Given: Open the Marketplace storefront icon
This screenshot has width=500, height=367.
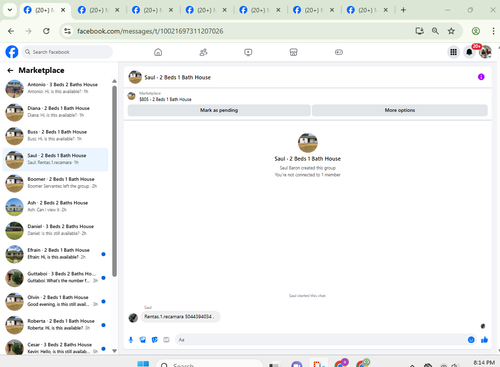Looking at the screenshot, I should tap(293, 52).
